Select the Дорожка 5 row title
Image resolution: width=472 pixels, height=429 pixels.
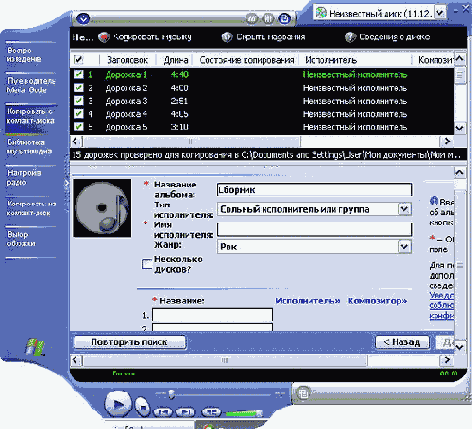(126, 127)
